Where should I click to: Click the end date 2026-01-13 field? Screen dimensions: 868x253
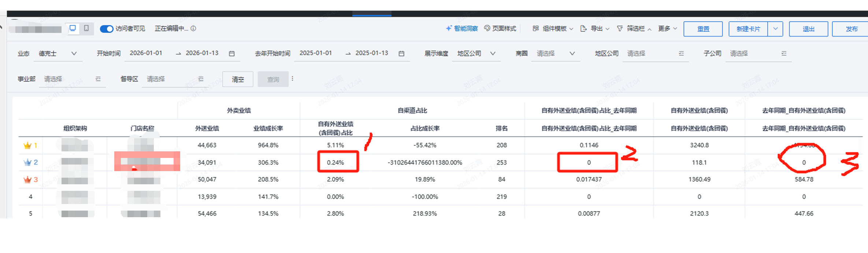click(202, 53)
